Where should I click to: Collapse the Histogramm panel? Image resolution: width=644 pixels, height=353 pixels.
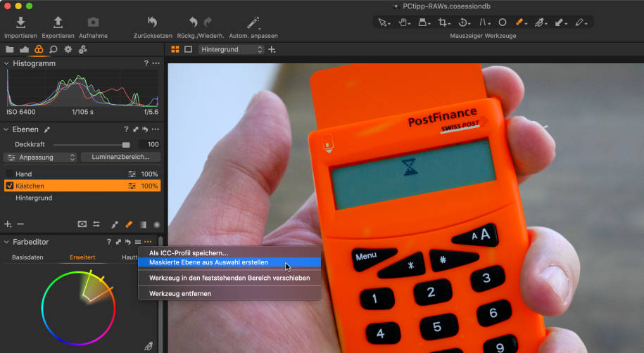tap(6, 63)
